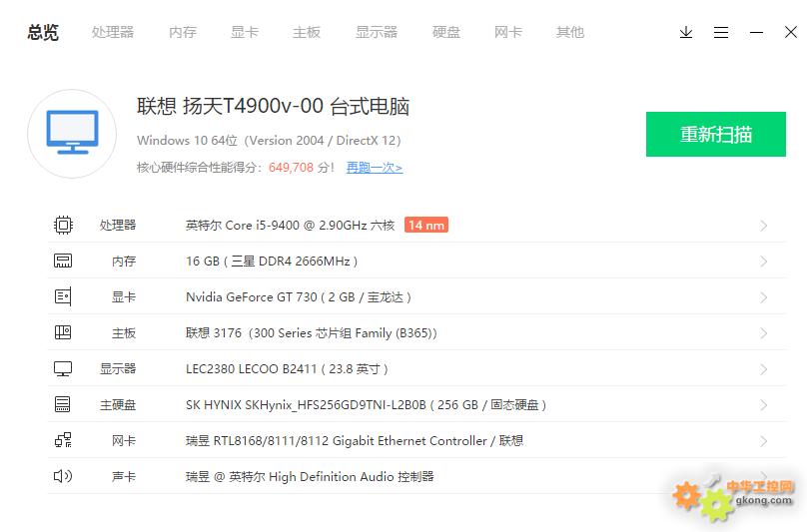
Task: Open the 显示器 tab
Action: coord(377,32)
